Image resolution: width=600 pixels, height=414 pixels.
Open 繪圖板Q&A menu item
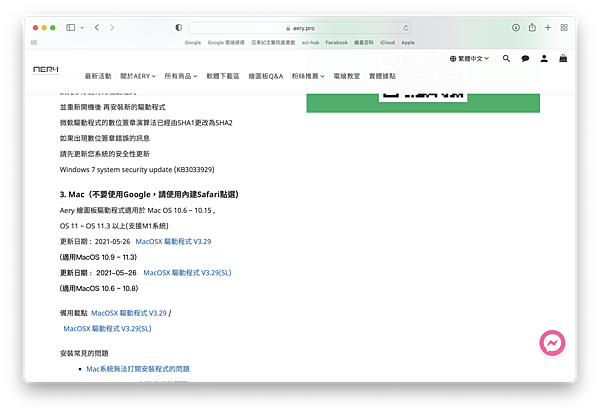point(266,76)
